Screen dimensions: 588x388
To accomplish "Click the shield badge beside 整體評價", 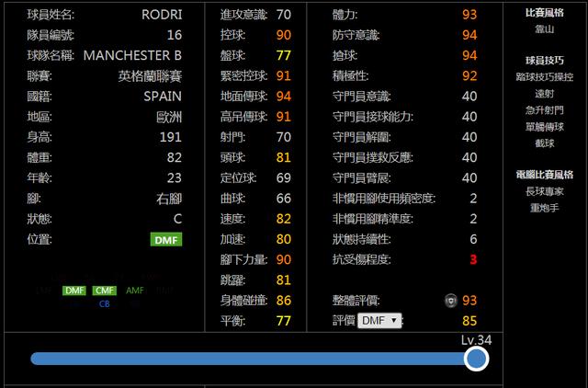I will tap(451, 300).
